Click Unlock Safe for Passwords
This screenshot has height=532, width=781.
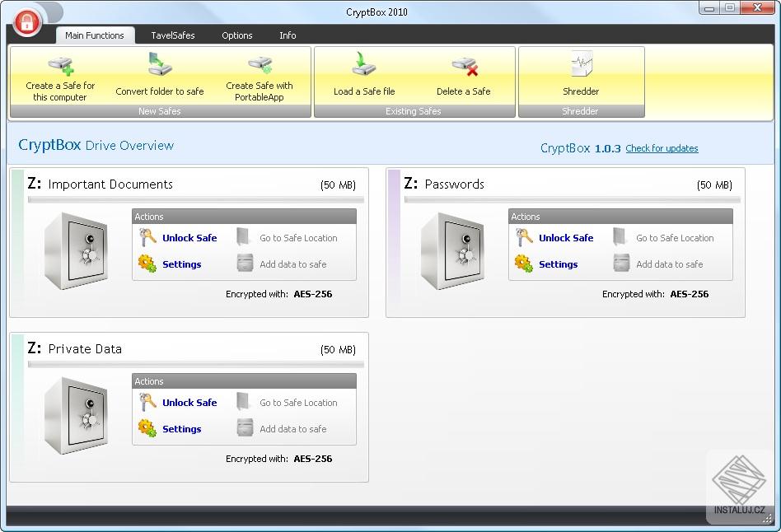(x=566, y=238)
